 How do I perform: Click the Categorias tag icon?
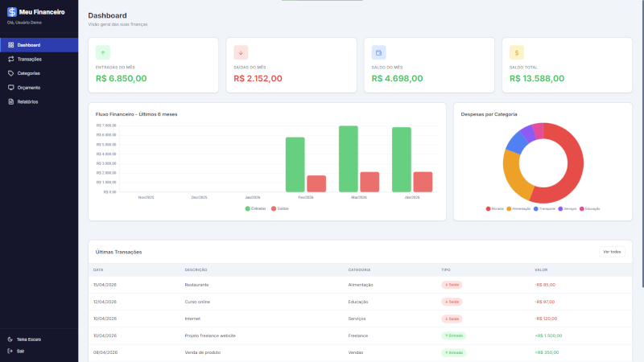pyautogui.click(x=11, y=73)
